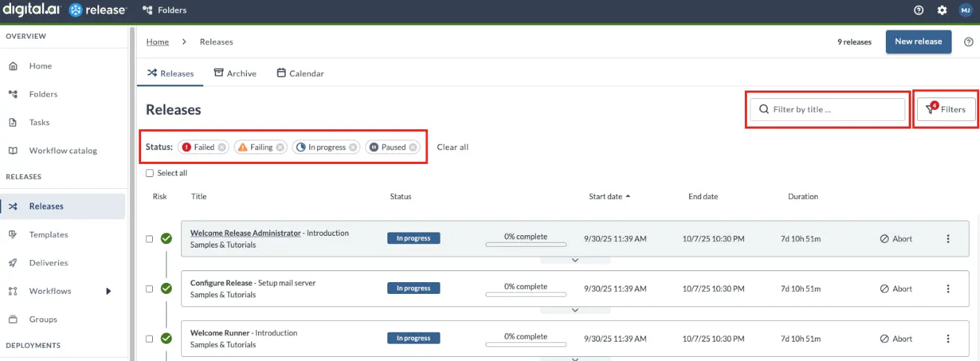Click progress bar of Configure Release
The image size is (980, 361).
526,294
